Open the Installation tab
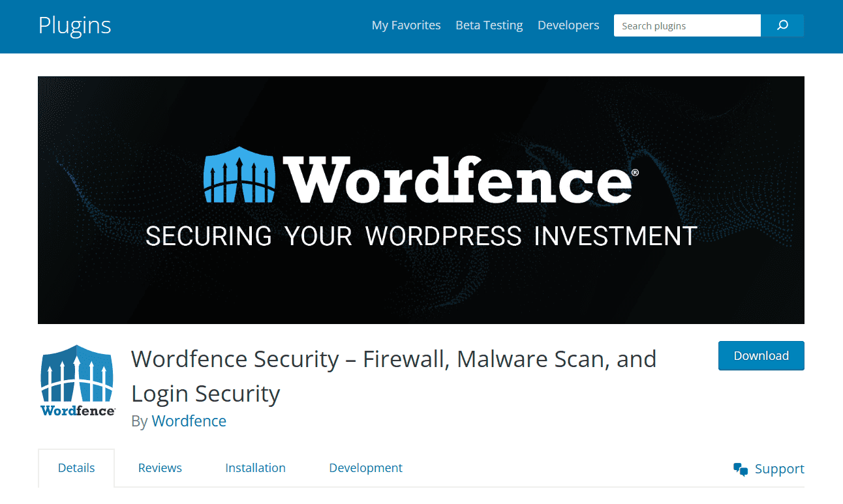The height and width of the screenshot is (504, 843). coord(255,468)
